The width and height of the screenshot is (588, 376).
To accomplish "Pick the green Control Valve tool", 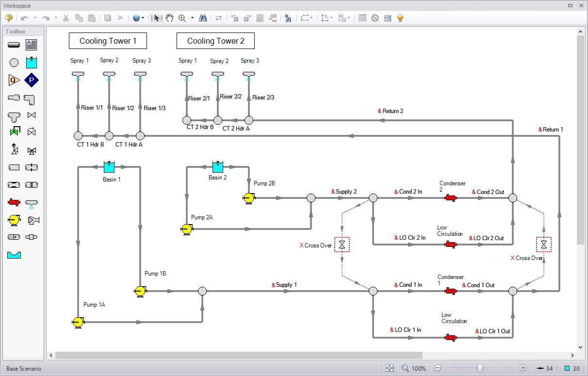I will click(14, 132).
